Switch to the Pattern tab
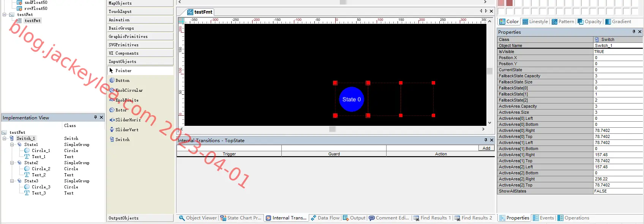 click(x=563, y=22)
